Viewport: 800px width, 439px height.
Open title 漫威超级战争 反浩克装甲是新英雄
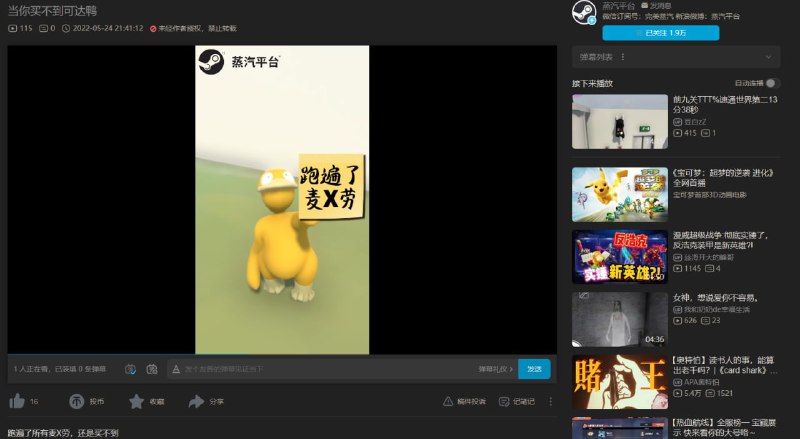click(720, 240)
